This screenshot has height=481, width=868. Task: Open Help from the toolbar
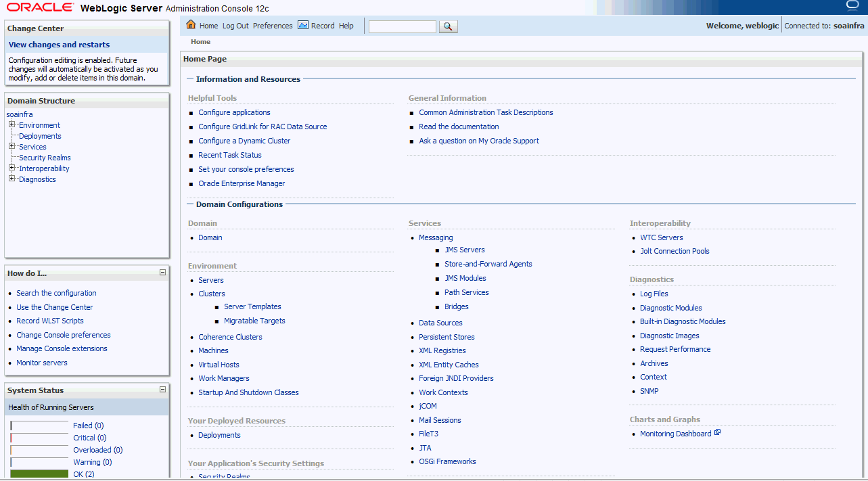pos(346,26)
